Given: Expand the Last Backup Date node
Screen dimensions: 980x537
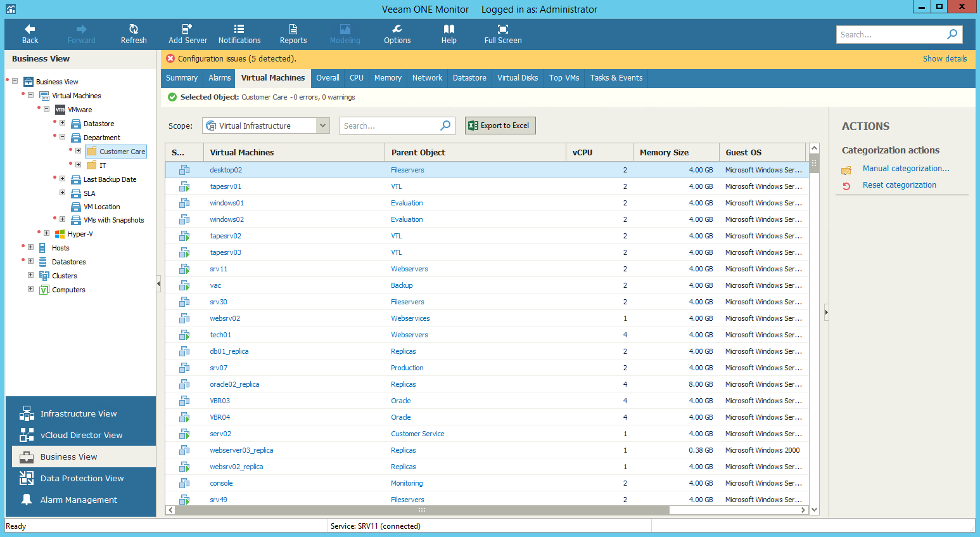Looking at the screenshot, I should coord(62,179).
